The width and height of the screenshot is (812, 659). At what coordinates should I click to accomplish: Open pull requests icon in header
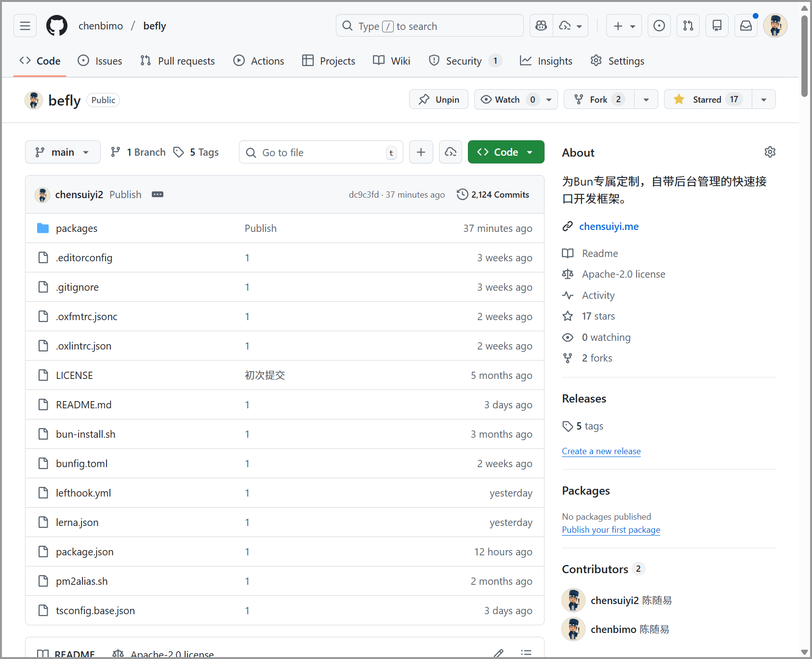pyautogui.click(x=688, y=26)
